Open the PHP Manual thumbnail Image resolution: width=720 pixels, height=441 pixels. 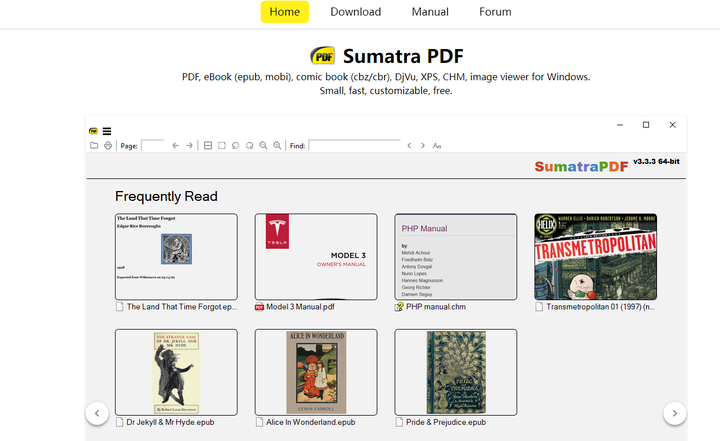[x=456, y=257]
